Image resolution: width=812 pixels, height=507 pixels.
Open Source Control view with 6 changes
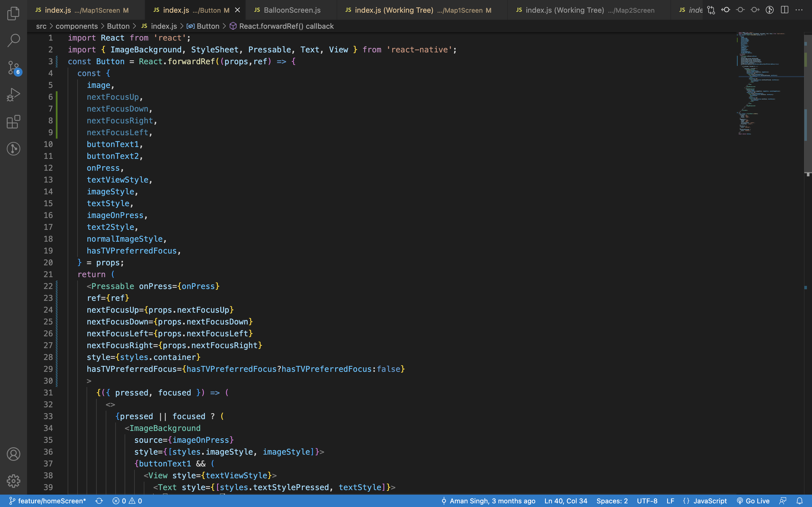(x=14, y=68)
